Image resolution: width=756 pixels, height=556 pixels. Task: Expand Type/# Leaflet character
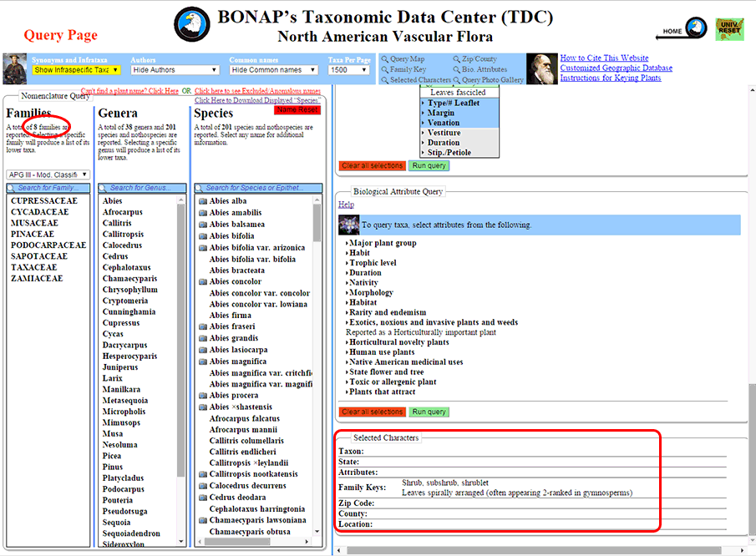[x=454, y=103]
